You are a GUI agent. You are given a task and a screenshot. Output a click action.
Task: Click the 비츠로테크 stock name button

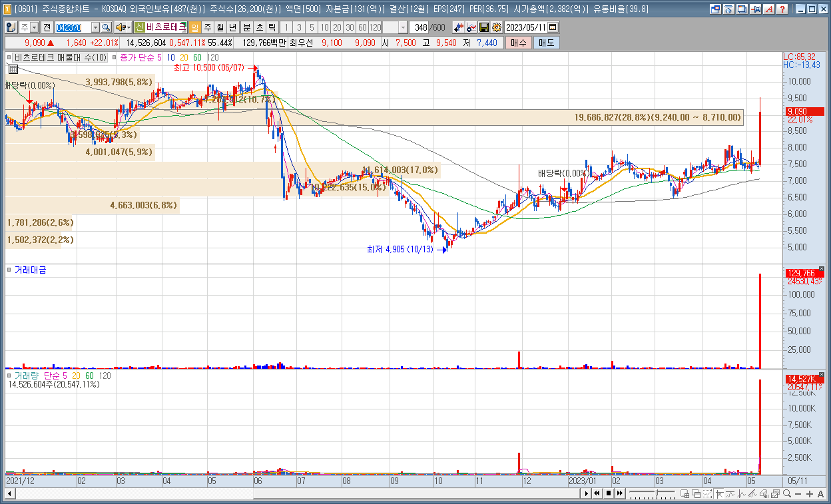tap(166, 27)
